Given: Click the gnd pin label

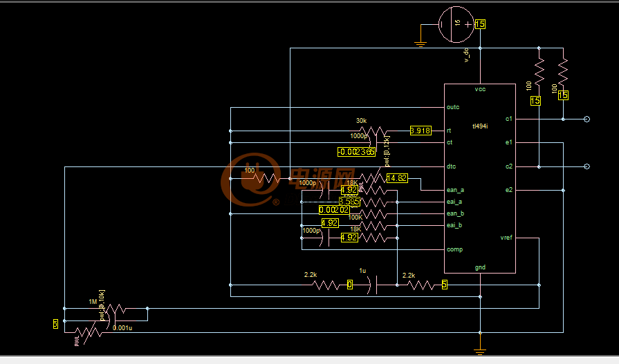Looking at the screenshot, I should point(480,268).
